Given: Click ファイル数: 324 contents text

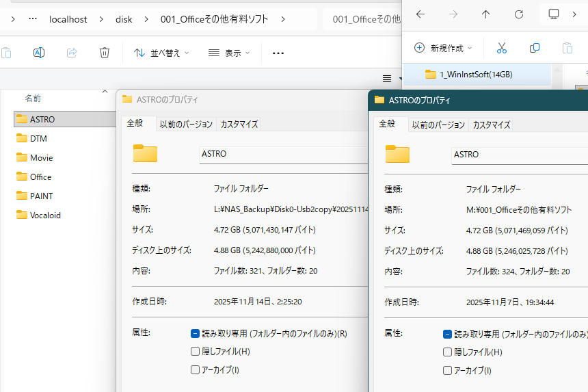Looking at the screenshot, I should coord(518,272).
